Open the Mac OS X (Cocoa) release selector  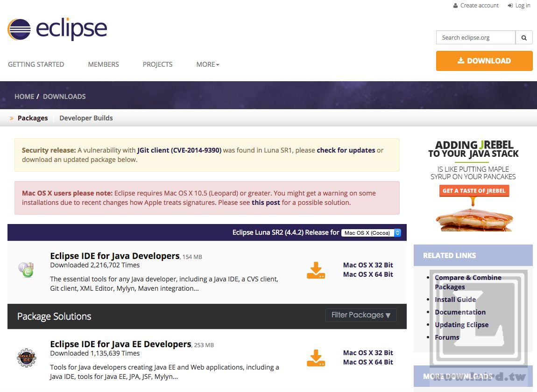(370, 232)
